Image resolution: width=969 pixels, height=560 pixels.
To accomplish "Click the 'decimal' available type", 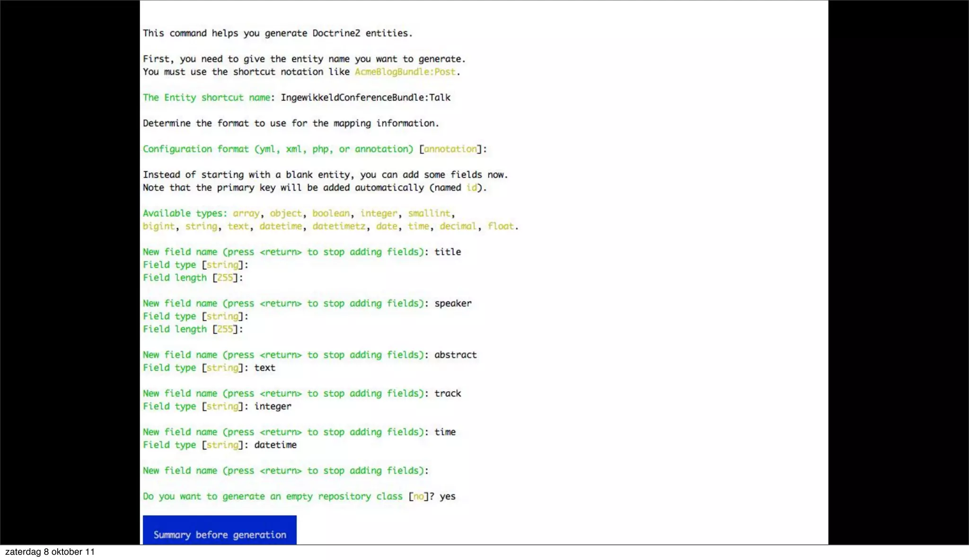I will [x=458, y=226].
